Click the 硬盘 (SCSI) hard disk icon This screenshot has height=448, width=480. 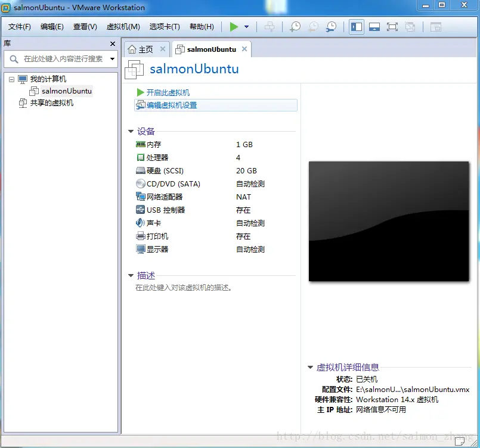141,170
